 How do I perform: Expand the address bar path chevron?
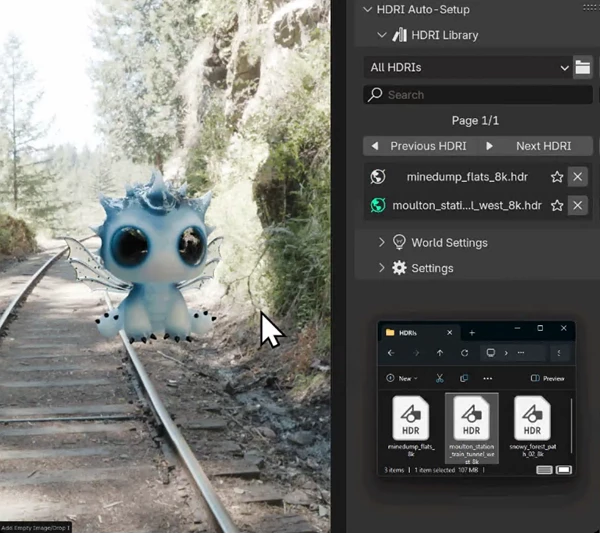[506, 353]
